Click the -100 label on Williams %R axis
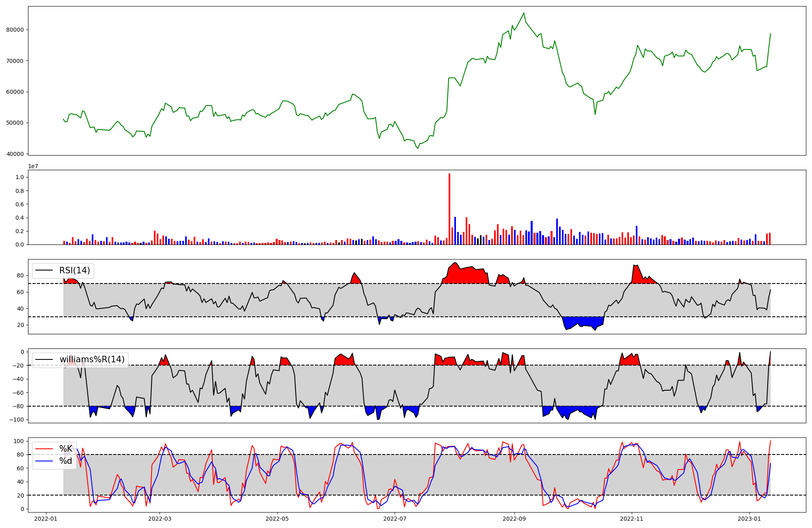 [x=16, y=420]
